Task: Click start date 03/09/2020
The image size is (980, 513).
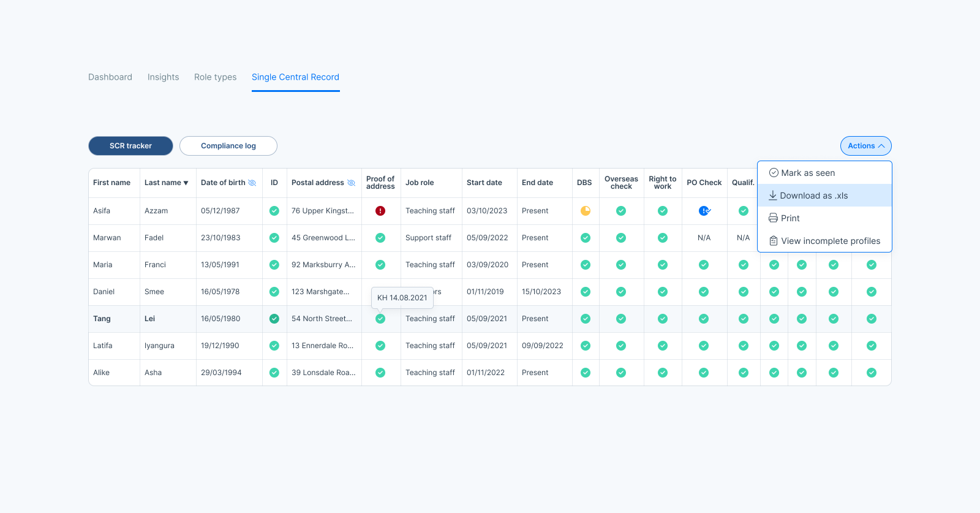Action: click(488, 265)
